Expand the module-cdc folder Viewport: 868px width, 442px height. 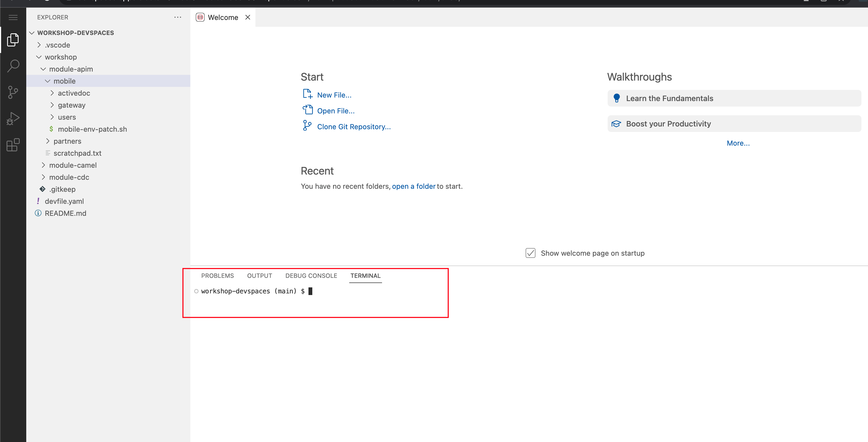[x=43, y=177]
